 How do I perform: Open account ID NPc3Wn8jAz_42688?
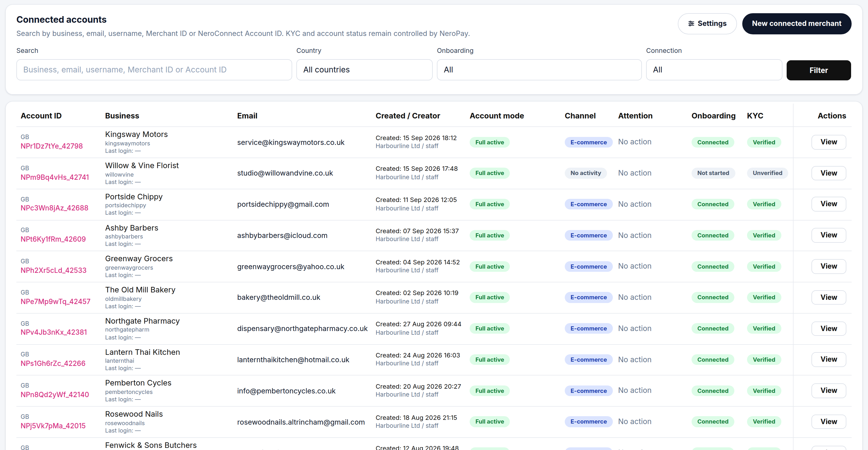(54, 208)
